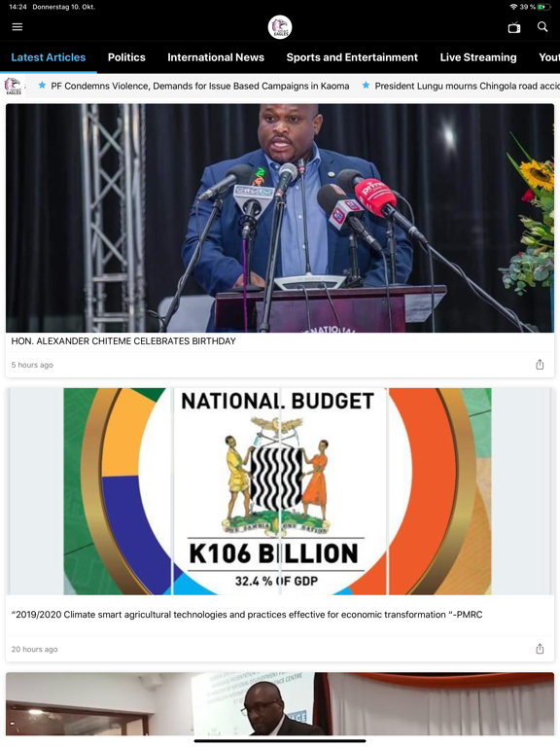This screenshot has width=560, height=747.
Task: Open the National Budget K106 Billion image
Action: click(280, 491)
